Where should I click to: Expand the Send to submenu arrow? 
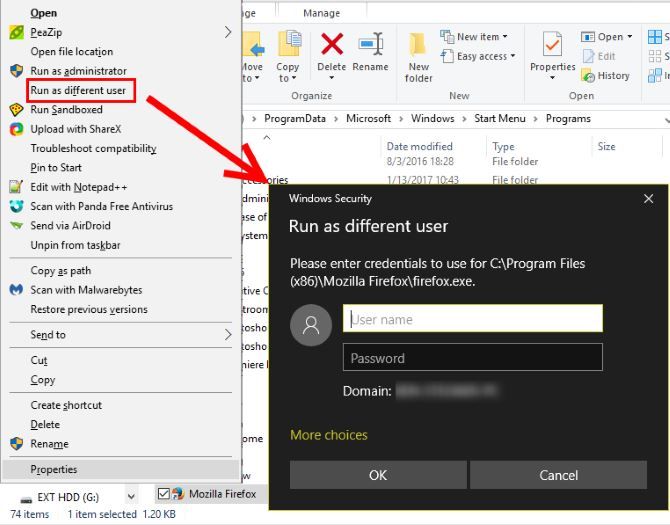[x=228, y=335]
